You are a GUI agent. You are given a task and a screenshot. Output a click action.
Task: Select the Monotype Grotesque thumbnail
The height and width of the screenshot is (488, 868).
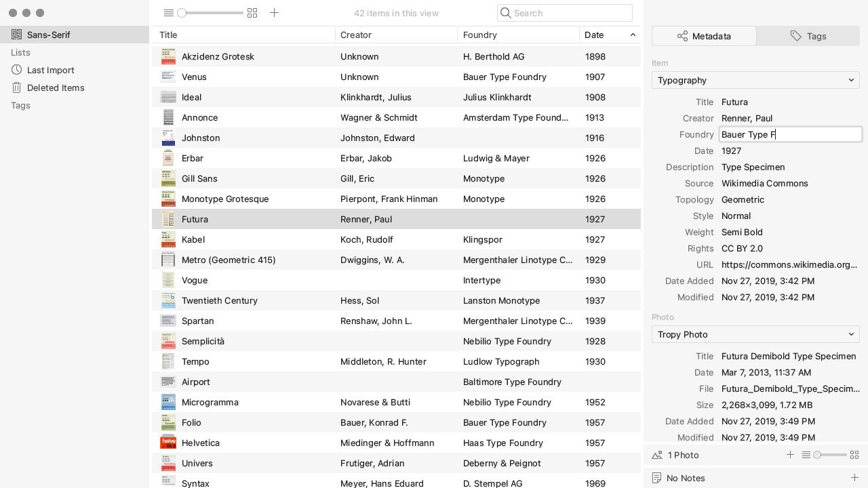click(167, 199)
